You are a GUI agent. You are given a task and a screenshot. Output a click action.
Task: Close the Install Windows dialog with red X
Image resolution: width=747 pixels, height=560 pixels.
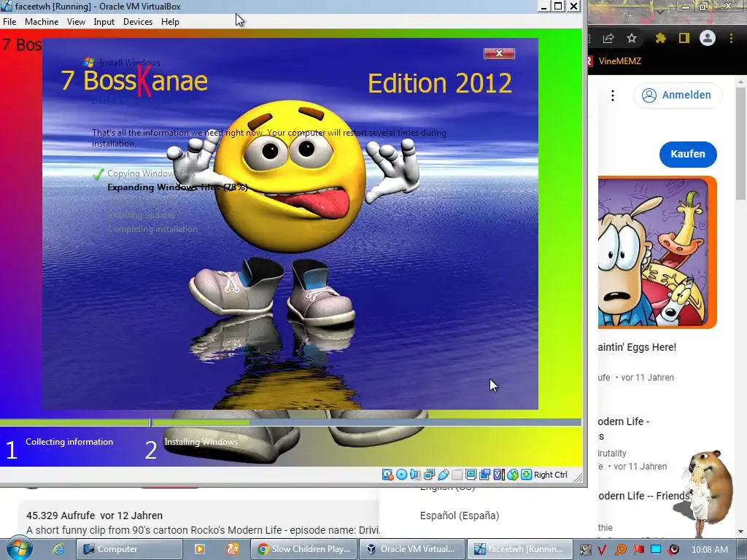point(499,53)
